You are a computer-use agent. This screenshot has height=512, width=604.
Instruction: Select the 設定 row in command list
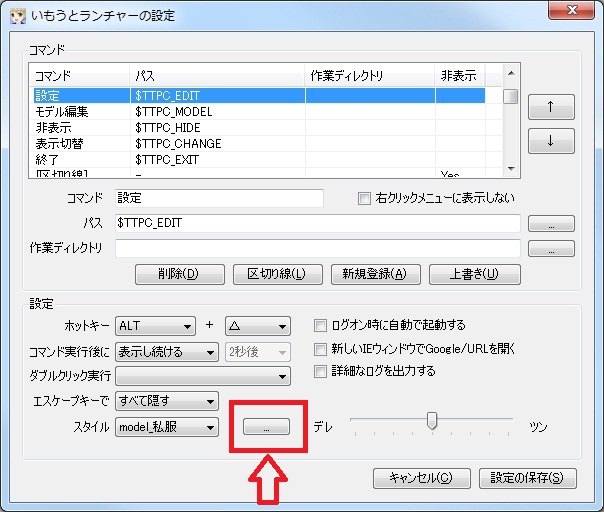[x=257, y=96]
